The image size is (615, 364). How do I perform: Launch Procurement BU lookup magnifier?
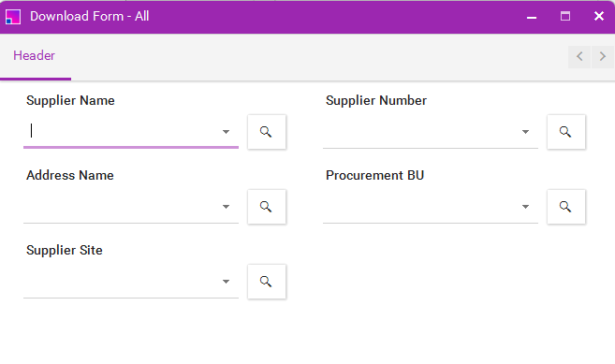point(566,207)
